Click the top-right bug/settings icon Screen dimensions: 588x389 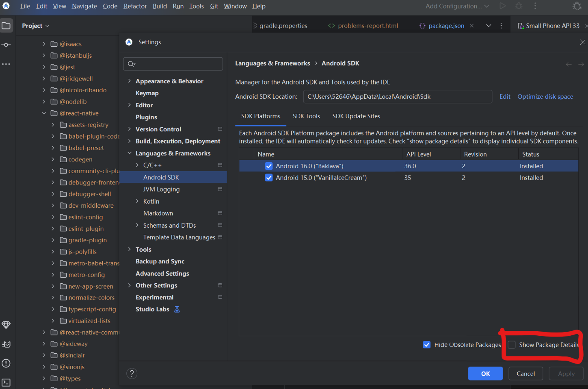click(577, 6)
